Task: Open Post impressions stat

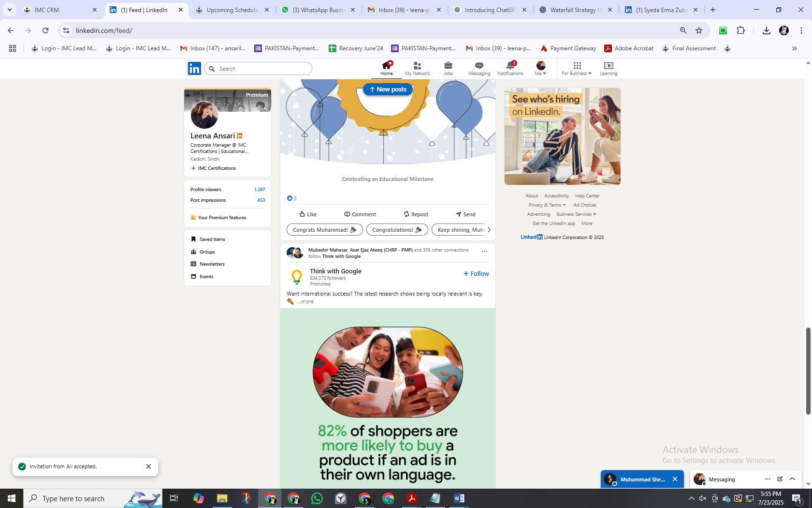Action: [x=228, y=200]
